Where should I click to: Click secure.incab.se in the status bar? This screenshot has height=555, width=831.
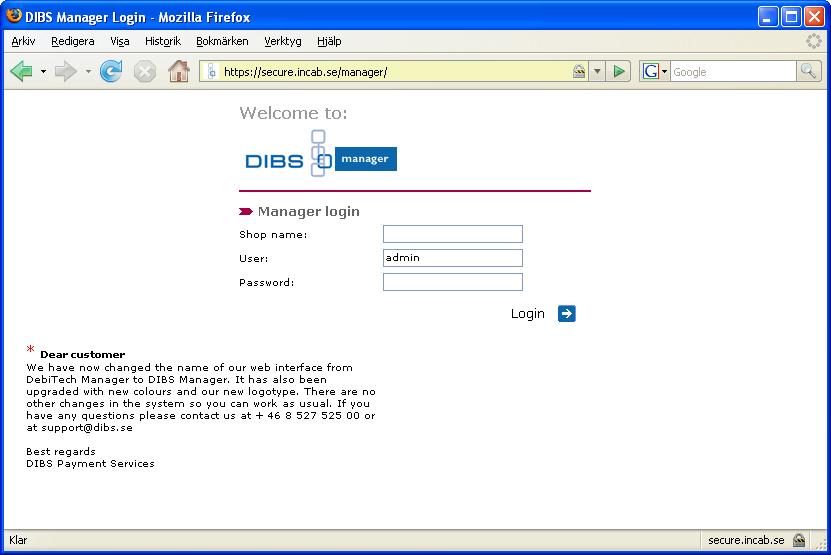[x=746, y=540]
